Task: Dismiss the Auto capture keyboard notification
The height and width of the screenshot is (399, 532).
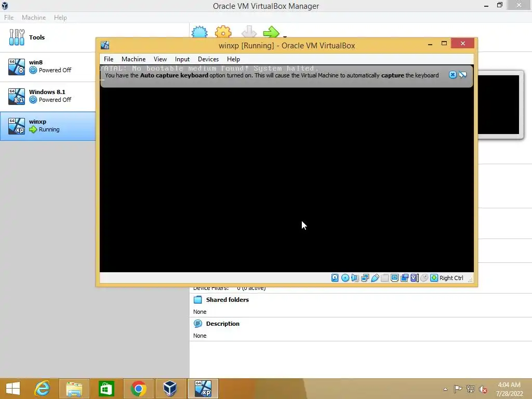Action: [x=453, y=75]
